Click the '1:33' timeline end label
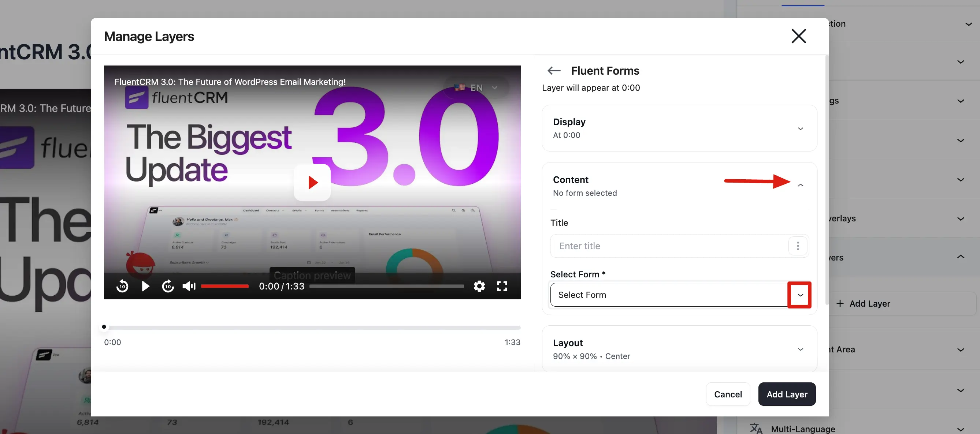980x434 pixels. [x=512, y=342]
